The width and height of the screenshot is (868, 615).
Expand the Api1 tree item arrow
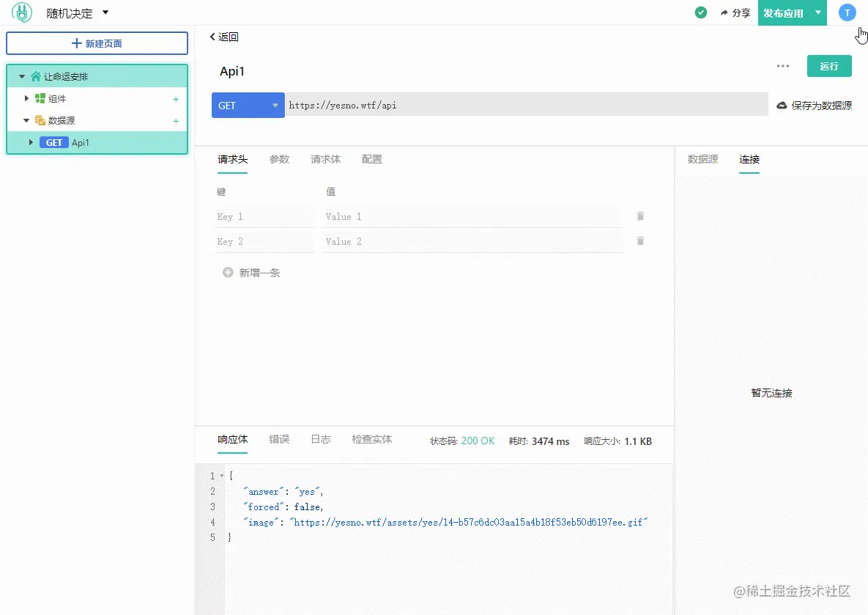31,142
